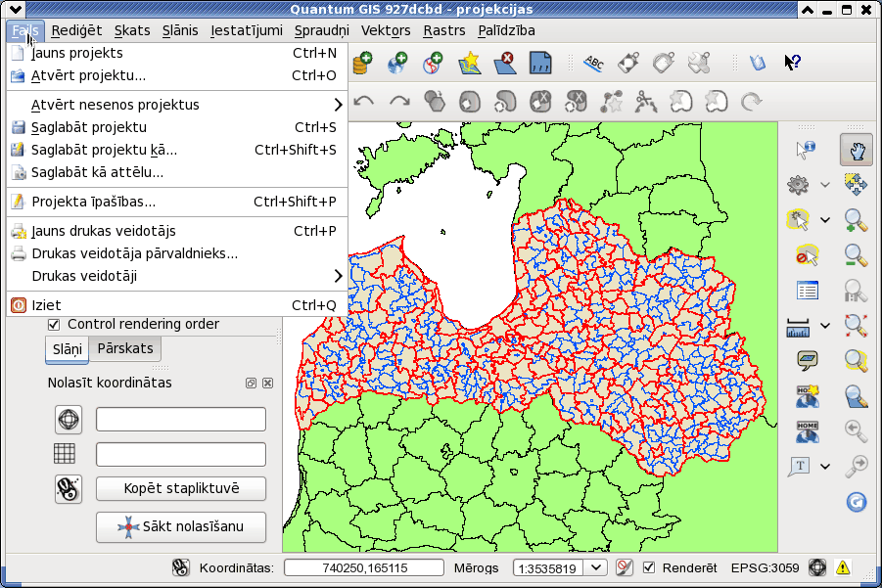
Task: Open dropdown arrow next to select features tool
Action: pos(825,220)
